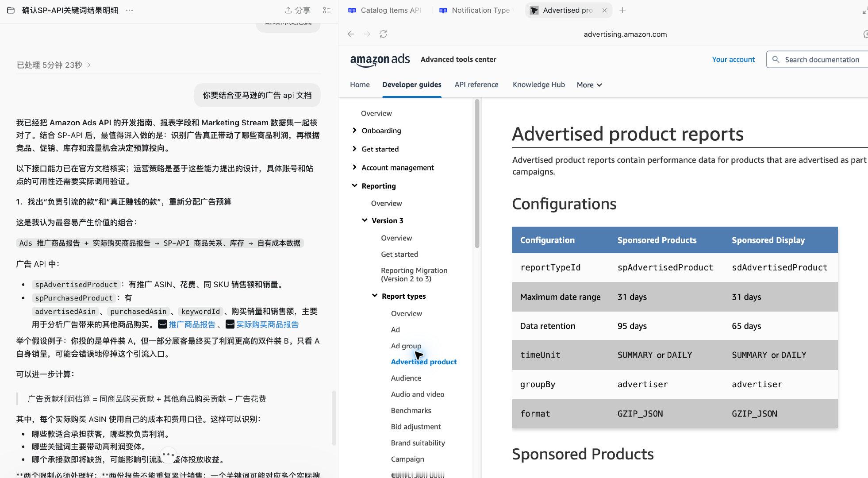Click the user message 你要结合亚马逊的广告 api 文档
The height and width of the screenshot is (478, 868).
257,95
